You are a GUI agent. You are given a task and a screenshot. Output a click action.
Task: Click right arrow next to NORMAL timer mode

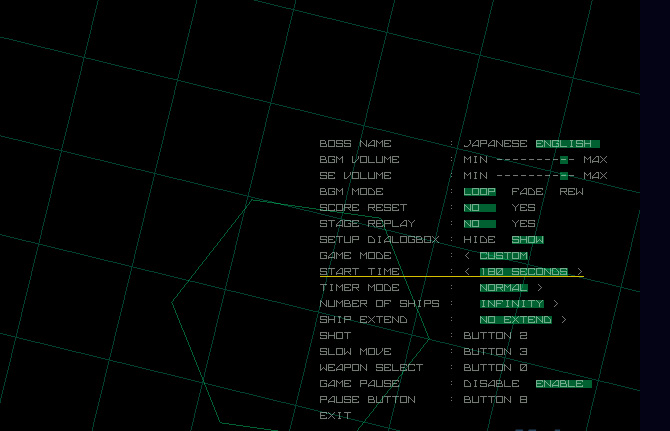tap(540, 288)
